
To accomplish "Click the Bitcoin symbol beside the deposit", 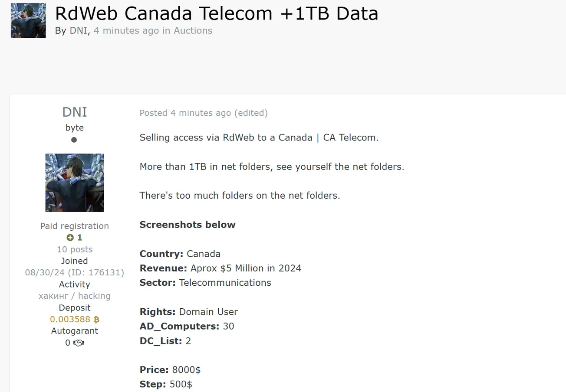I will [x=96, y=320].
